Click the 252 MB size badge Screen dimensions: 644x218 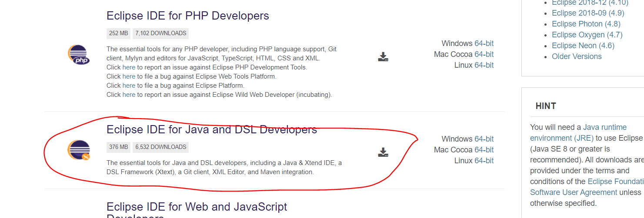click(119, 33)
